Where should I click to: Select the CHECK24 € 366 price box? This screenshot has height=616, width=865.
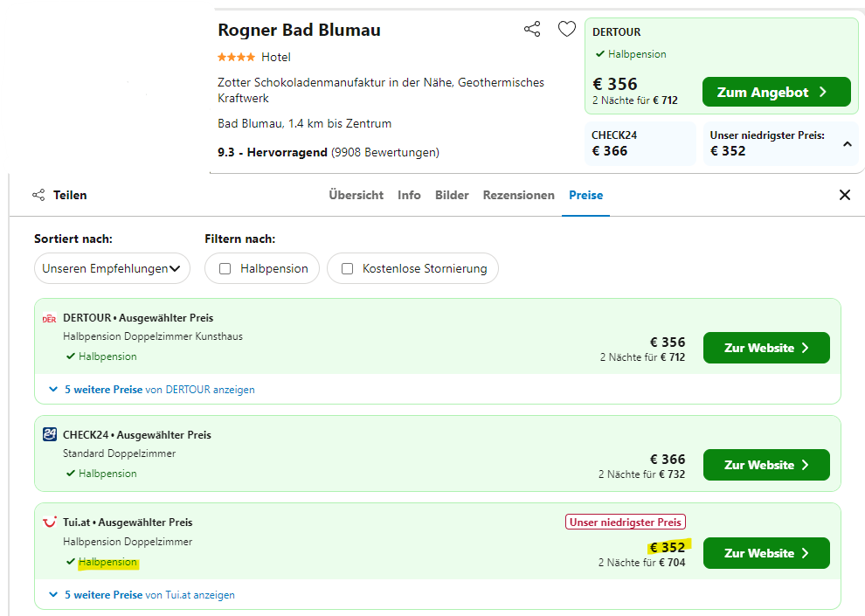pyautogui.click(x=640, y=143)
